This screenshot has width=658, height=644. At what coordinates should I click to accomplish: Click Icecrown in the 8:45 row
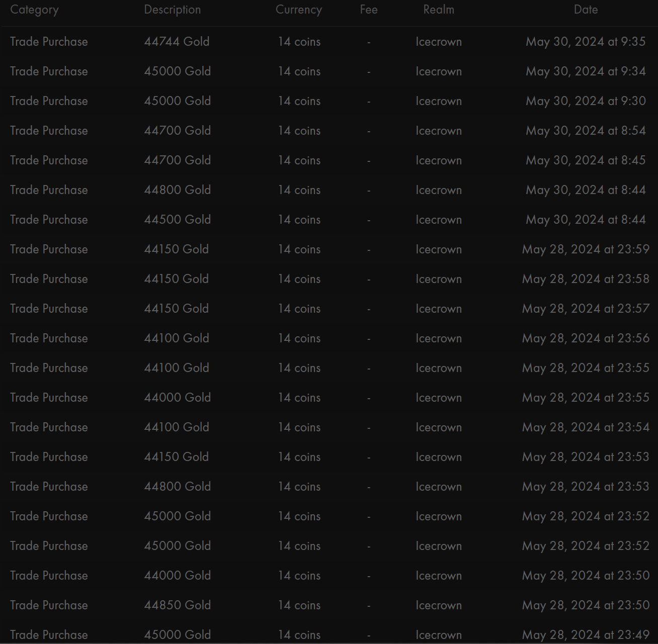(439, 160)
